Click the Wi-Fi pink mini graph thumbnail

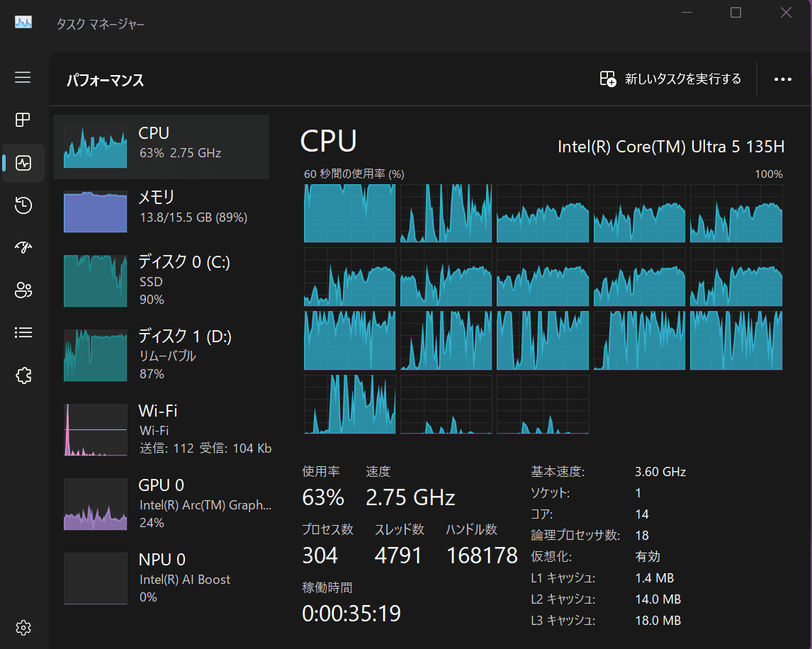click(x=95, y=430)
